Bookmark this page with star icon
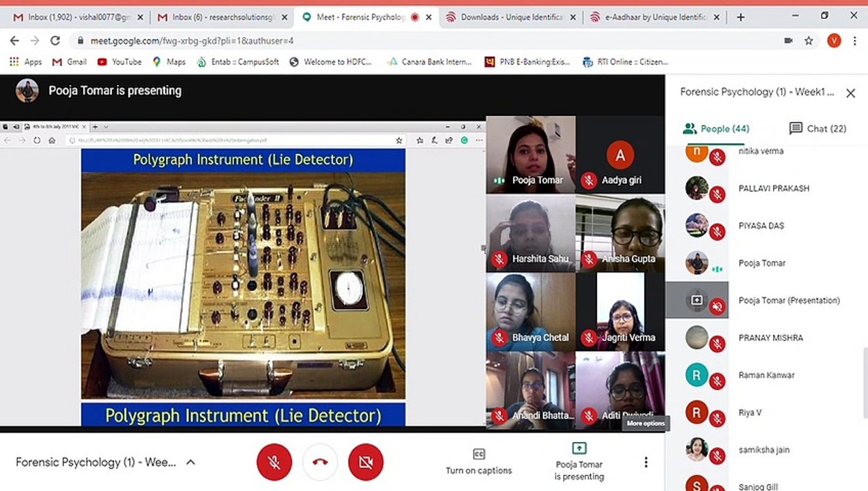 tap(809, 41)
